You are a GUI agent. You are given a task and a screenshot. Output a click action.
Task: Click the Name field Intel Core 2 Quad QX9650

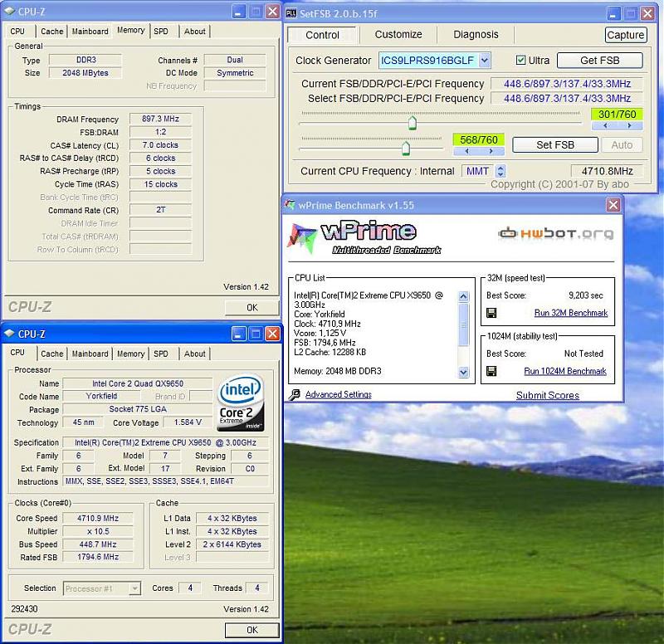tap(138, 383)
